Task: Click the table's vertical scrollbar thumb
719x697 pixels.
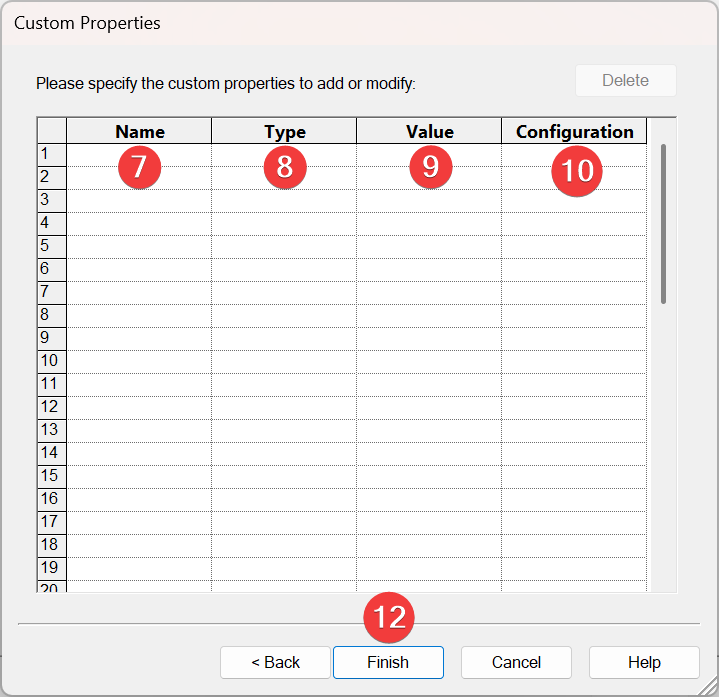Action: pos(663,224)
